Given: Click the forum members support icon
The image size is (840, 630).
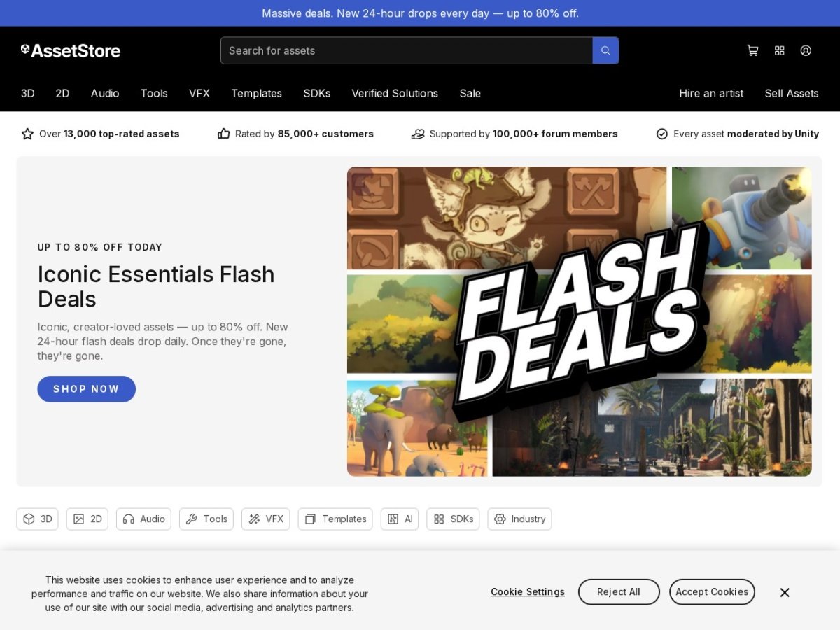Looking at the screenshot, I should pos(418,134).
